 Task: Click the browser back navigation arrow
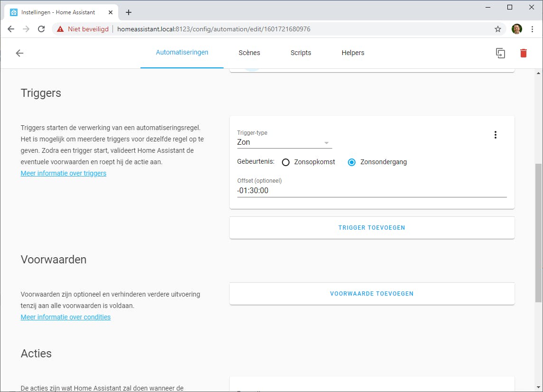pos(11,29)
